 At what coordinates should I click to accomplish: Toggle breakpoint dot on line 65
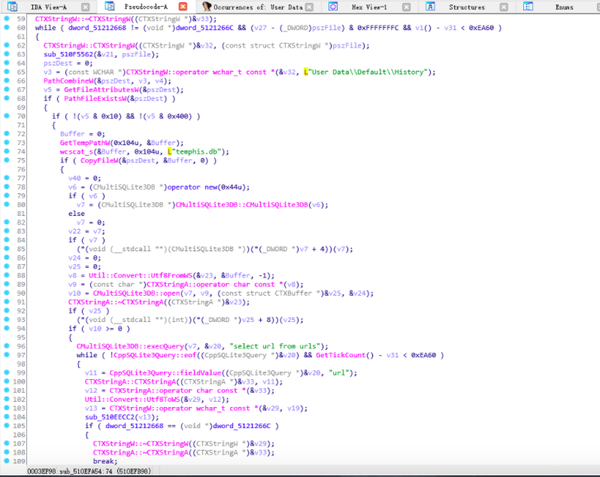[x=7, y=72]
